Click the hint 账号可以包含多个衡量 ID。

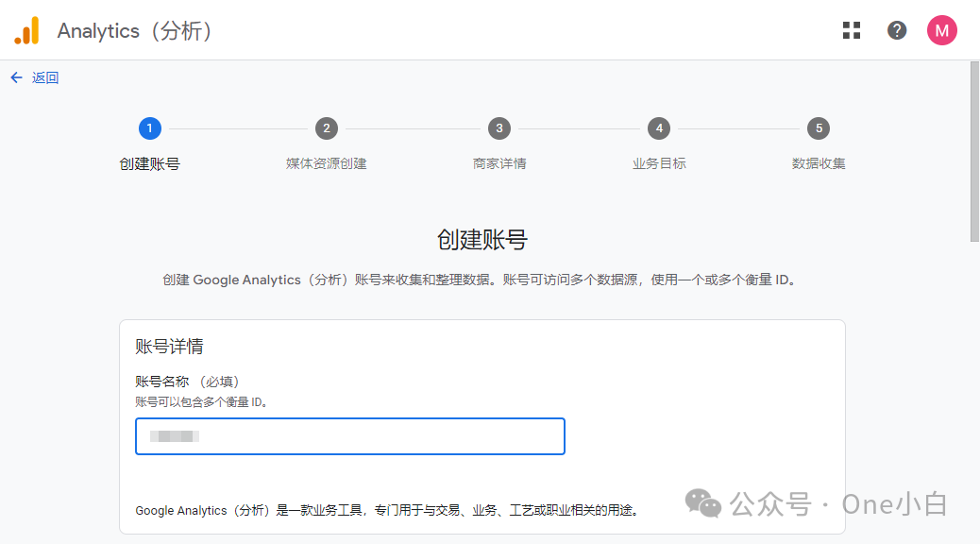coord(201,402)
